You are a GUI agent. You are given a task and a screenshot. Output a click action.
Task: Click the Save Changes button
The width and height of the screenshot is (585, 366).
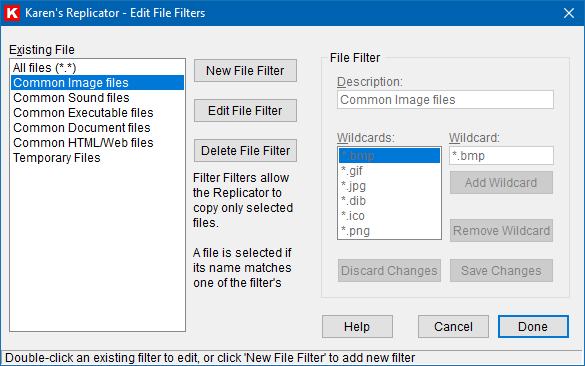(x=501, y=270)
